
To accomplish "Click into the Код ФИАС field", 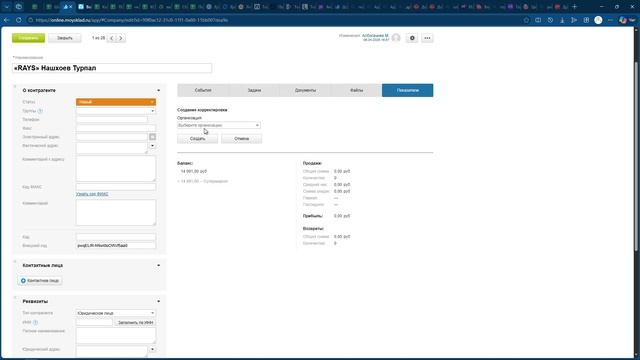I will point(116,187).
